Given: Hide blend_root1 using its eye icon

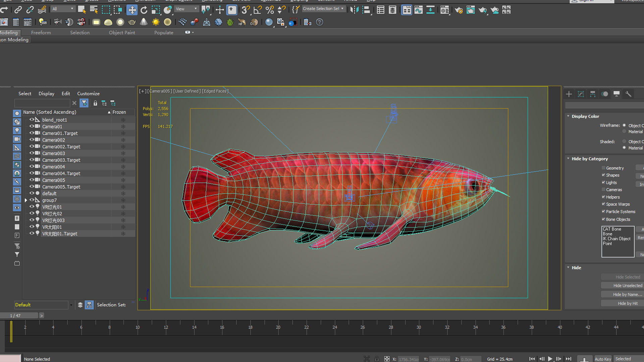Looking at the screenshot, I should coord(32,119).
